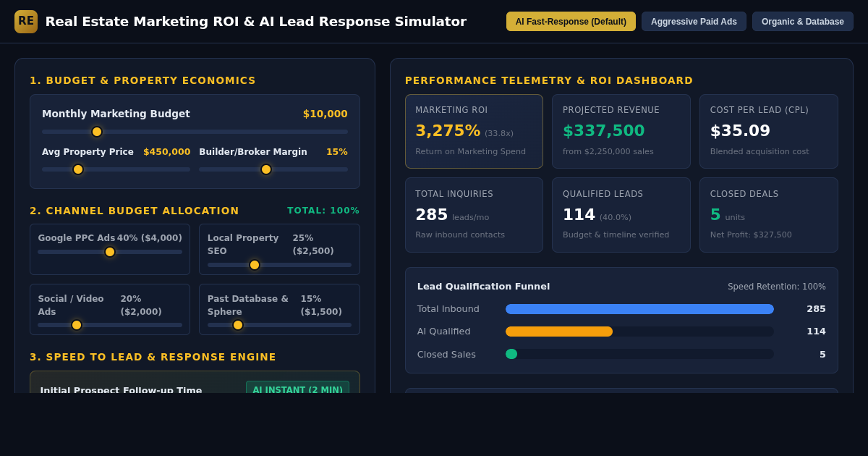The image size is (868, 456).
Task: Move the Google PPC Ads allocation slider
Action: pyautogui.click(x=110, y=252)
